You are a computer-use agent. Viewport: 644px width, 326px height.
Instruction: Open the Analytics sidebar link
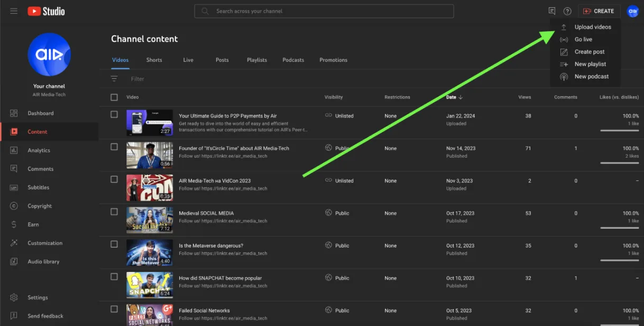pyautogui.click(x=49, y=150)
